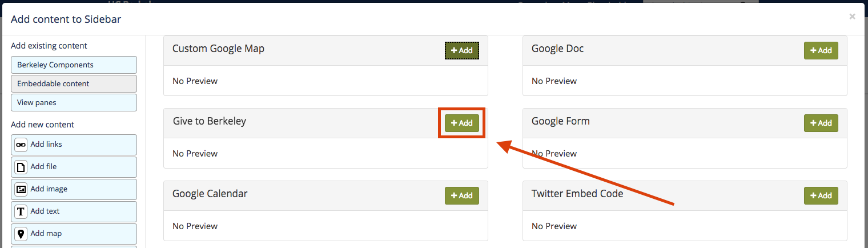Add the Custom Google Map pane
868x248 pixels.
[462, 50]
